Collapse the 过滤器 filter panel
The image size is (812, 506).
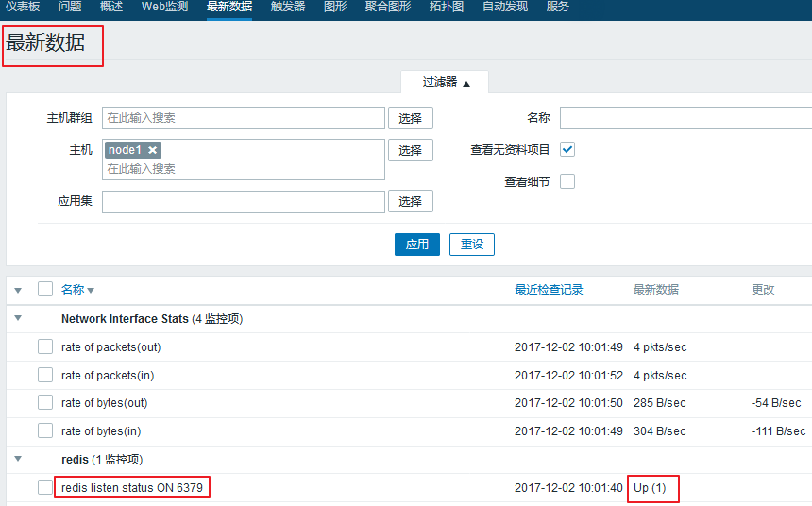(x=445, y=82)
